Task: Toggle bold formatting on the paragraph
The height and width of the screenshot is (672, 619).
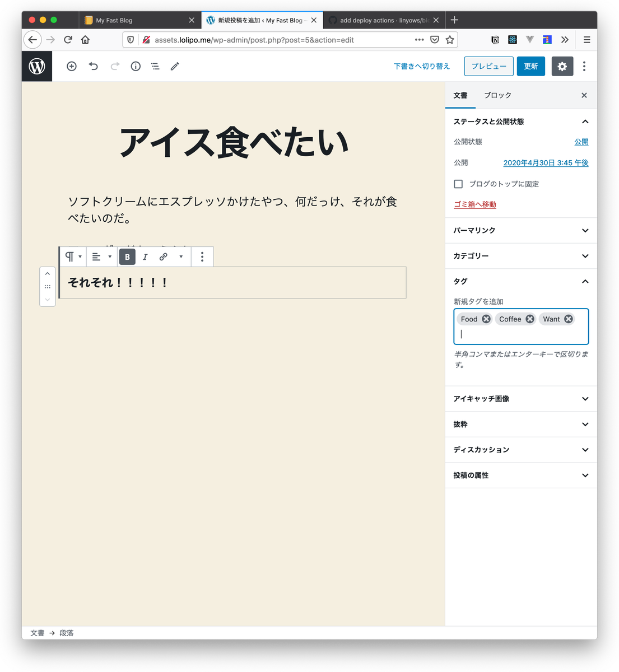Action: coord(127,257)
